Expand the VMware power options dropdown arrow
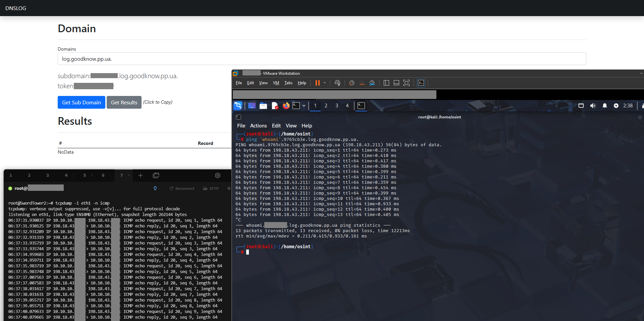The image size is (644, 321). point(325,83)
